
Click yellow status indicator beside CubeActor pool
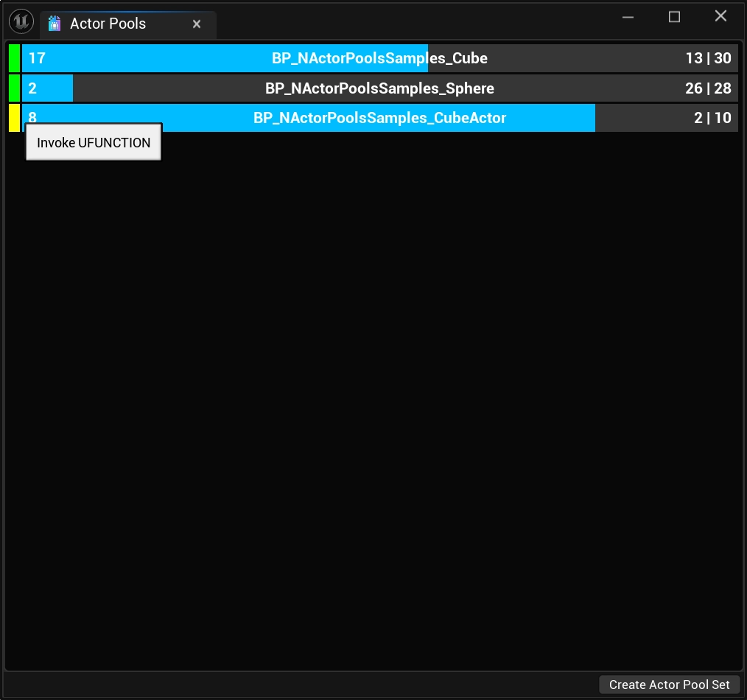(14, 118)
